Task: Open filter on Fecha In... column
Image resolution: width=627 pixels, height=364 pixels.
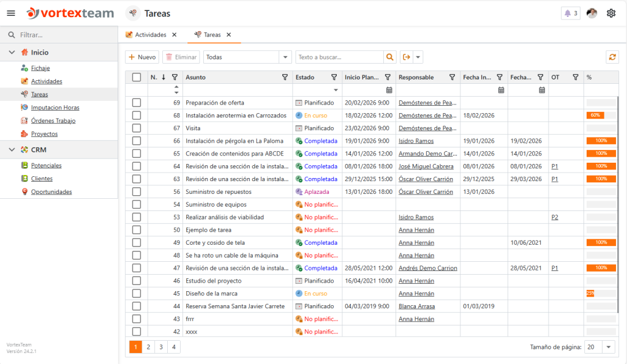Action: (x=500, y=77)
